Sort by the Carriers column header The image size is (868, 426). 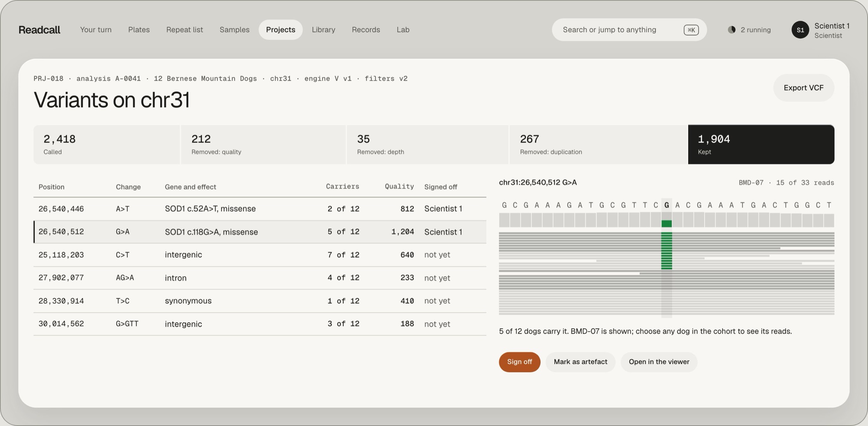click(342, 186)
